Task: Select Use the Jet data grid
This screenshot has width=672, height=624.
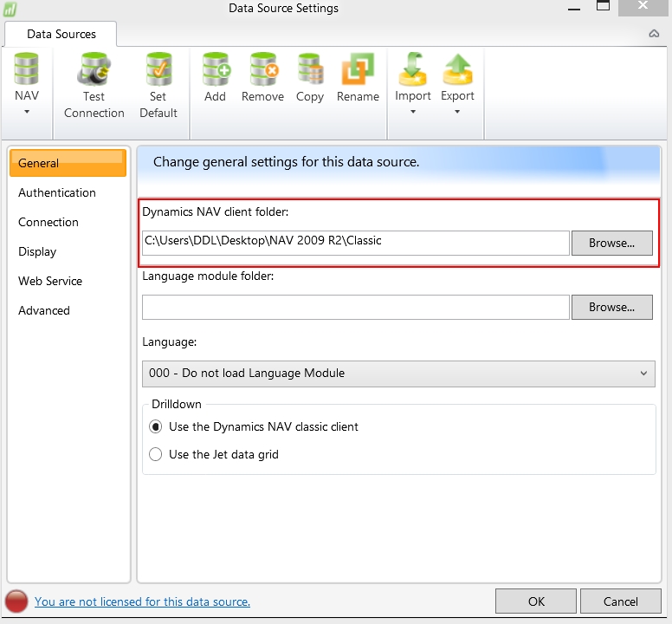Action: (x=213, y=454)
